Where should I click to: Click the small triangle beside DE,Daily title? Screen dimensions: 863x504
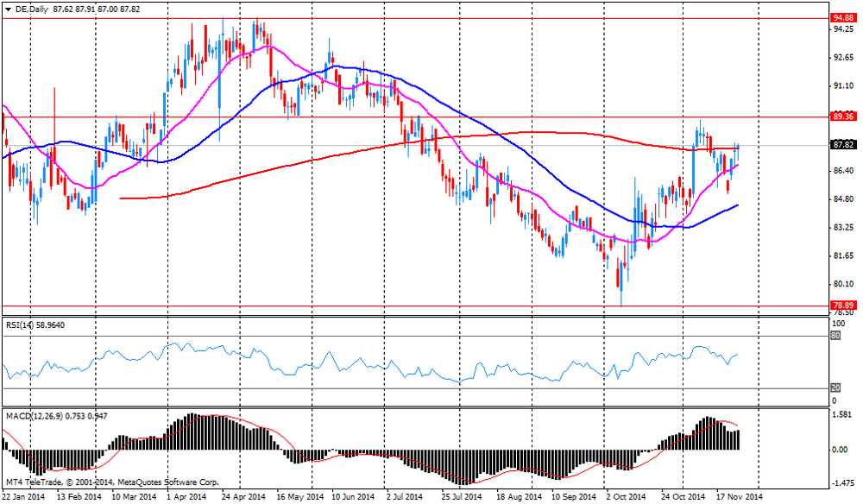[x=9, y=9]
